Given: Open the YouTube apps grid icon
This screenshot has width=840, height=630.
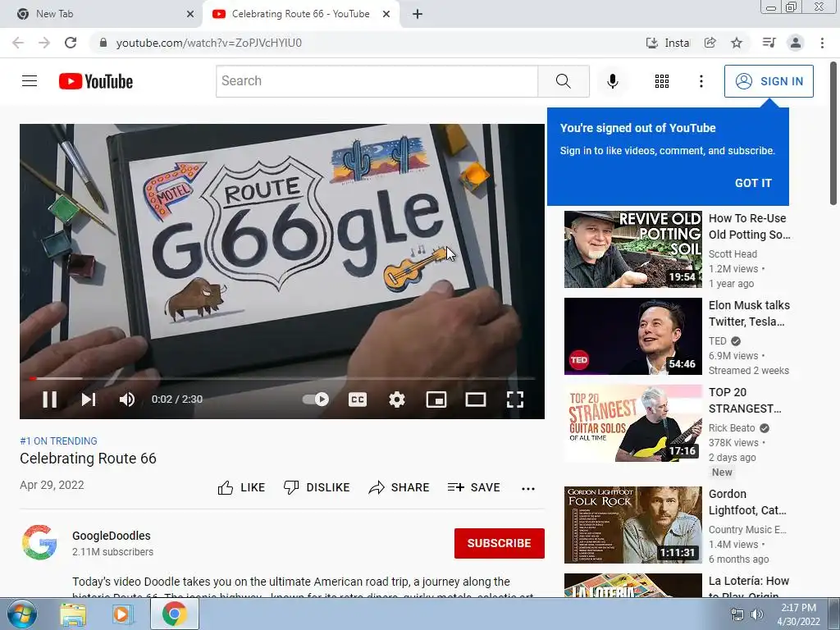Looking at the screenshot, I should [662, 81].
